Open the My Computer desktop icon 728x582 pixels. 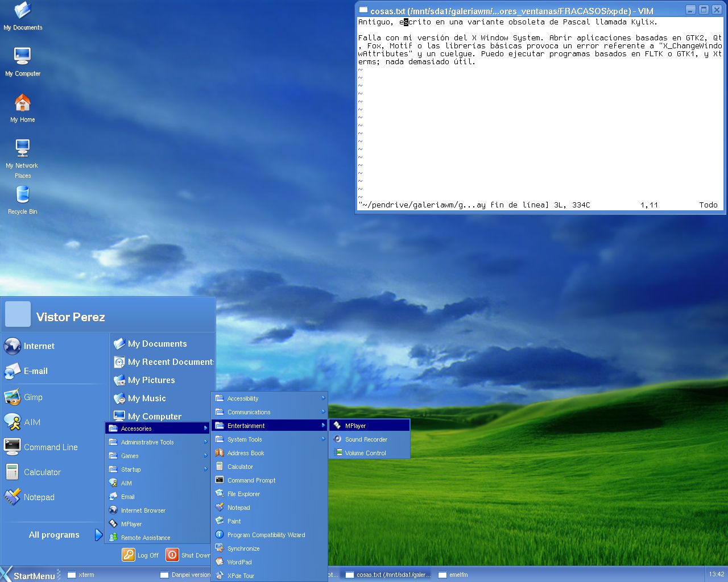[x=23, y=62]
